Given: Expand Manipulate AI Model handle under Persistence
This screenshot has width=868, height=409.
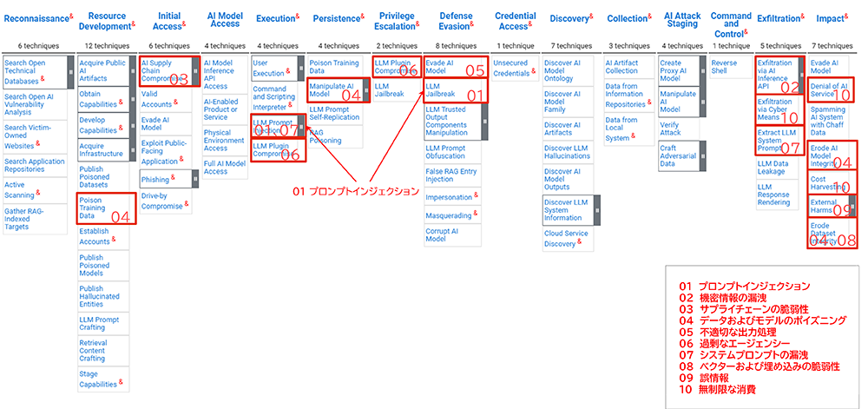Looking at the screenshot, I should [366, 90].
